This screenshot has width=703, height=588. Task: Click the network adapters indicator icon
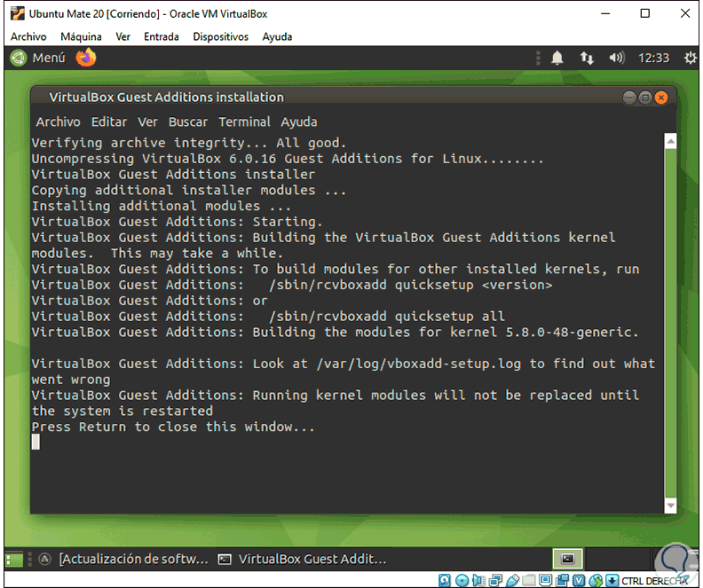click(x=495, y=580)
